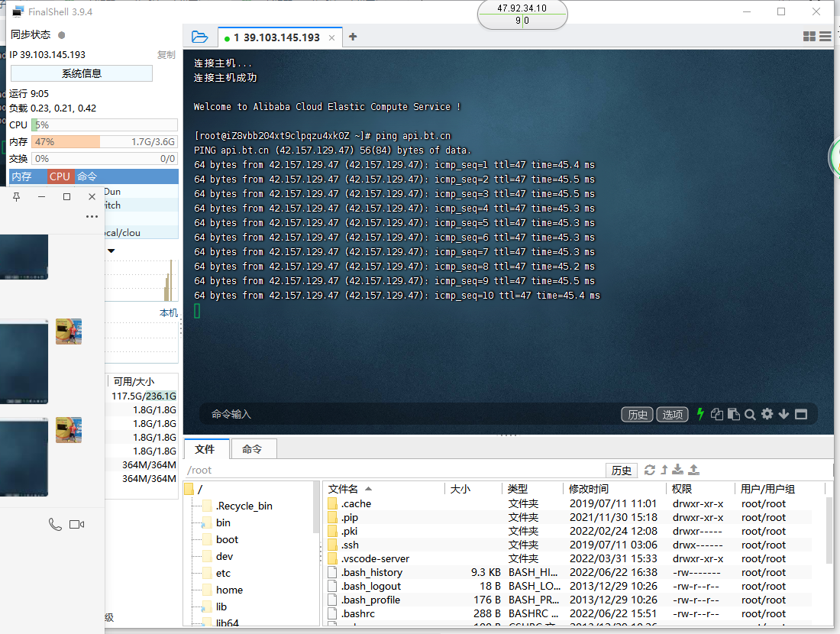
Task: Start a video call with camera icon
Action: click(76, 524)
